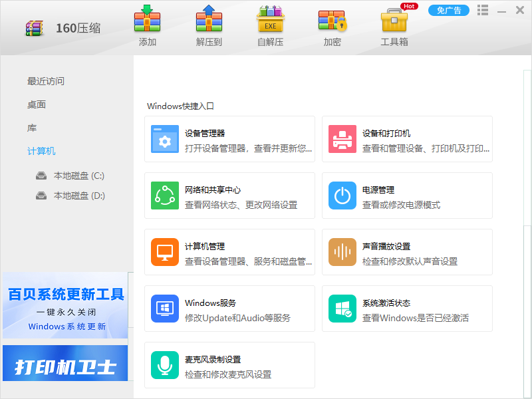The image size is (532, 399).
Task: Click the 打印机卫士 ad banner
Action: click(x=65, y=363)
